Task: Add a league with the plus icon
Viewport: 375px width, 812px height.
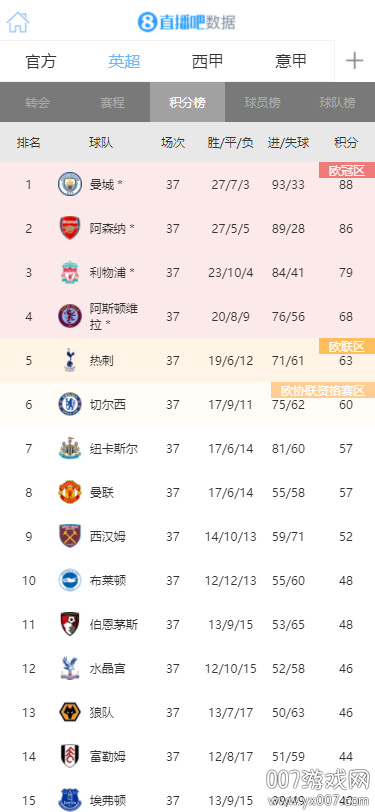Action: tap(355, 61)
